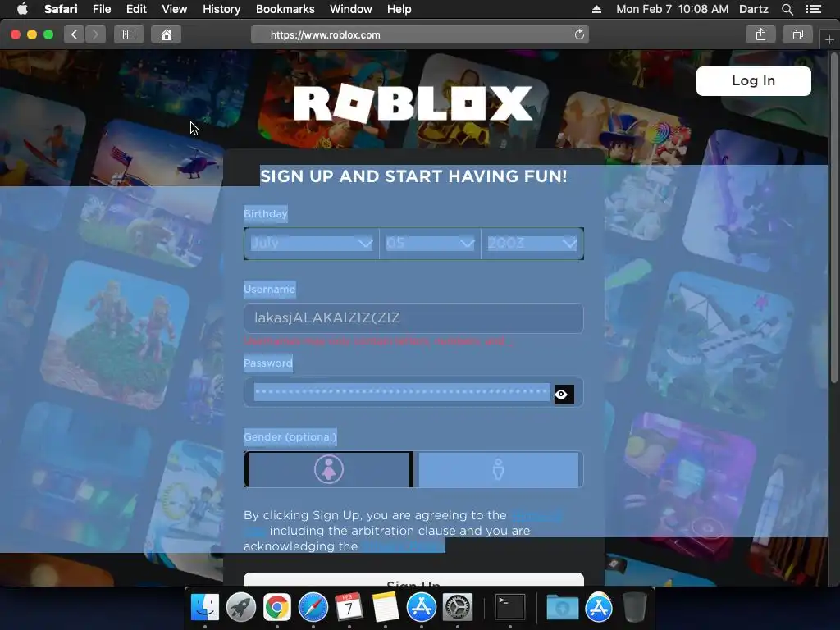Open the Bookmarks menu
840x630 pixels.
tap(285, 9)
